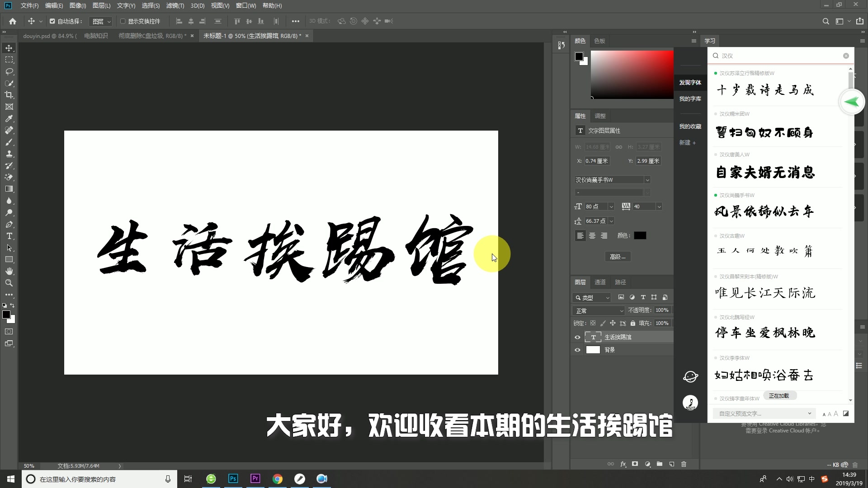The height and width of the screenshot is (488, 868).
Task: Click 我的字库 in the fonts panel
Action: click(x=690, y=99)
